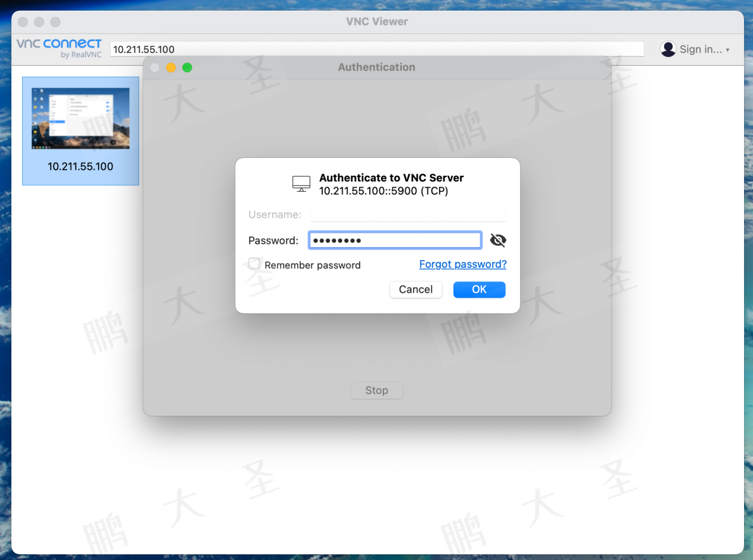Click the VNC Connect logo
The image size is (753, 560).
point(59,48)
